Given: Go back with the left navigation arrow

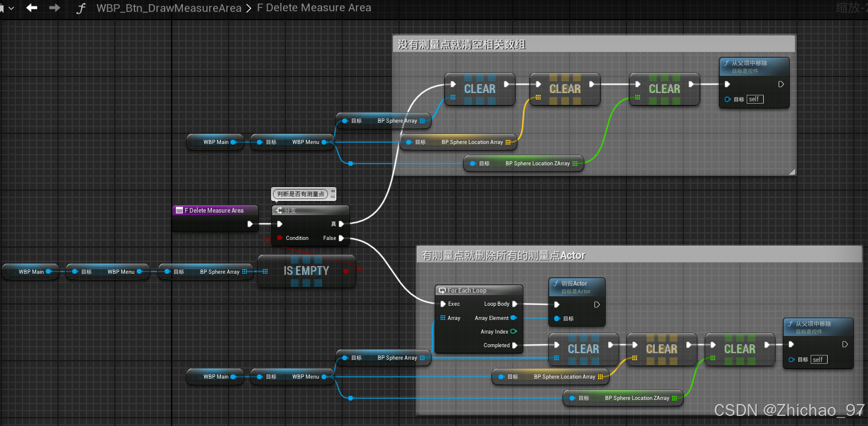Looking at the screenshot, I should tap(32, 8).
